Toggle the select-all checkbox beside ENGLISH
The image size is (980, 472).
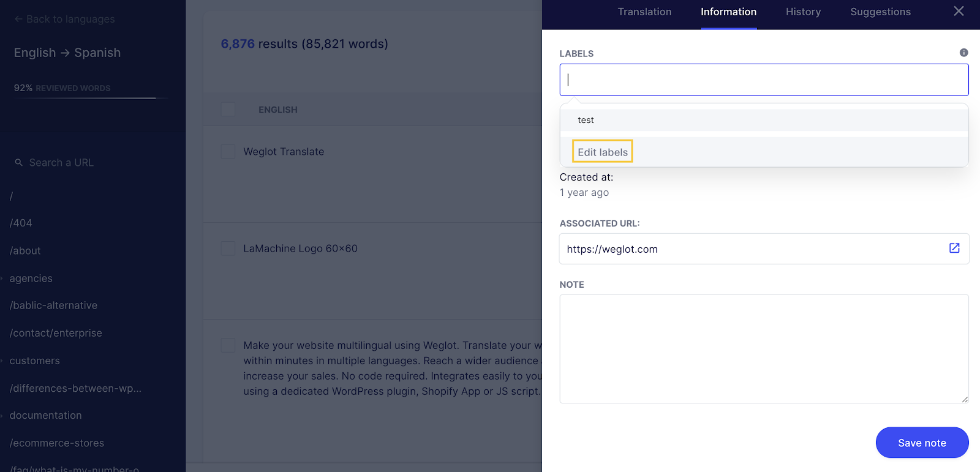(x=228, y=110)
